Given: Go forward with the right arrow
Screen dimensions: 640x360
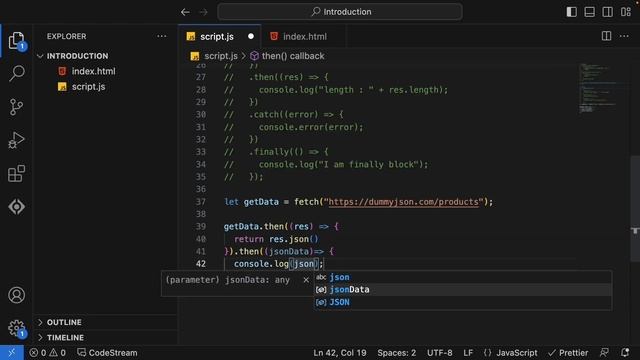Looking at the screenshot, I should pyautogui.click(x=203, y=12).
